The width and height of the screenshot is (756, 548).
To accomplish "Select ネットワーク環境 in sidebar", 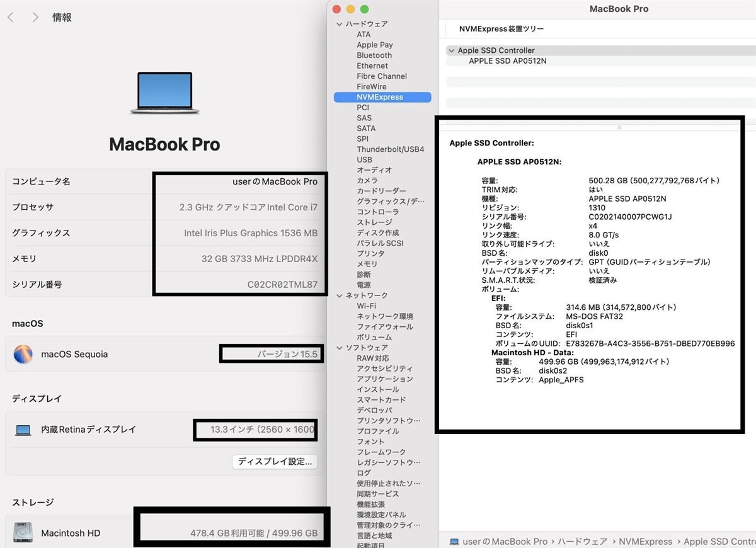I will click(385, 316).
